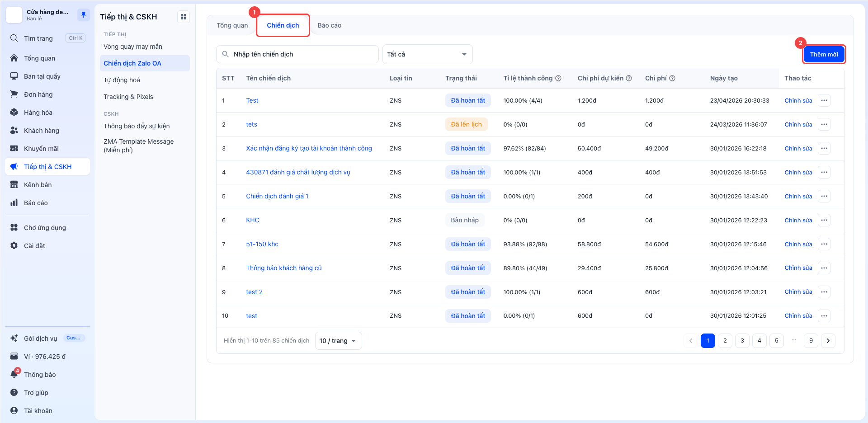
Task: Click Chỉnh sửa for the tets campaign
Action: click(798, 124)
